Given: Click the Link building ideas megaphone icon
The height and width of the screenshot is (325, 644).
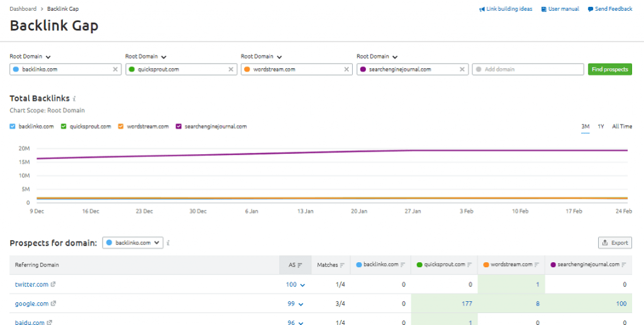Looking at the screenshot, I should pyautogui.click(x=482, y=9).
